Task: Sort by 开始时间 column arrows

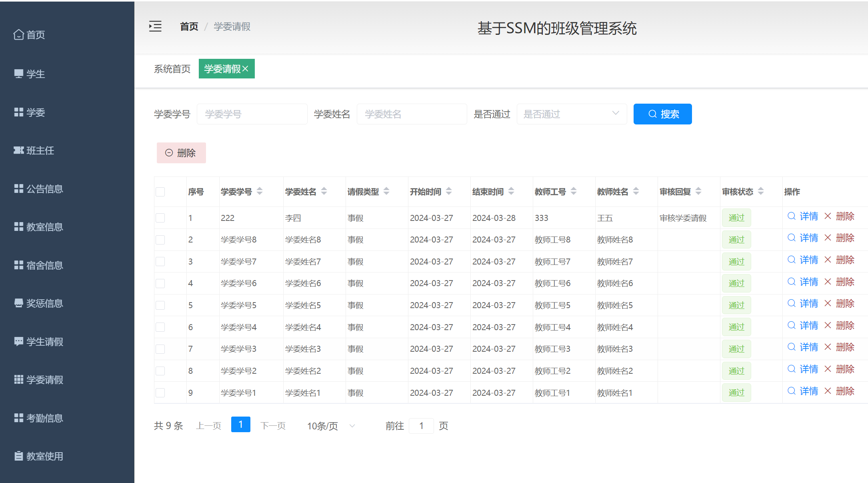Action: coord(449,191)
